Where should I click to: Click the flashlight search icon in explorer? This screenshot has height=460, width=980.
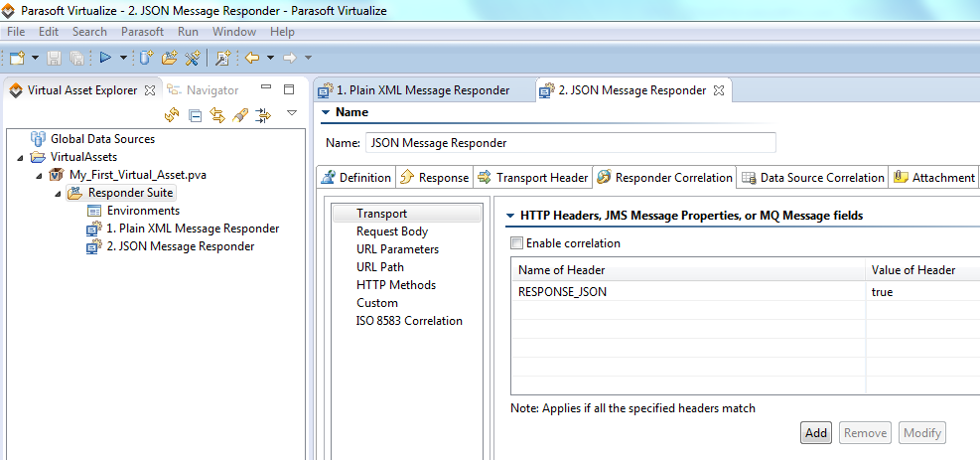coord(240,115)
